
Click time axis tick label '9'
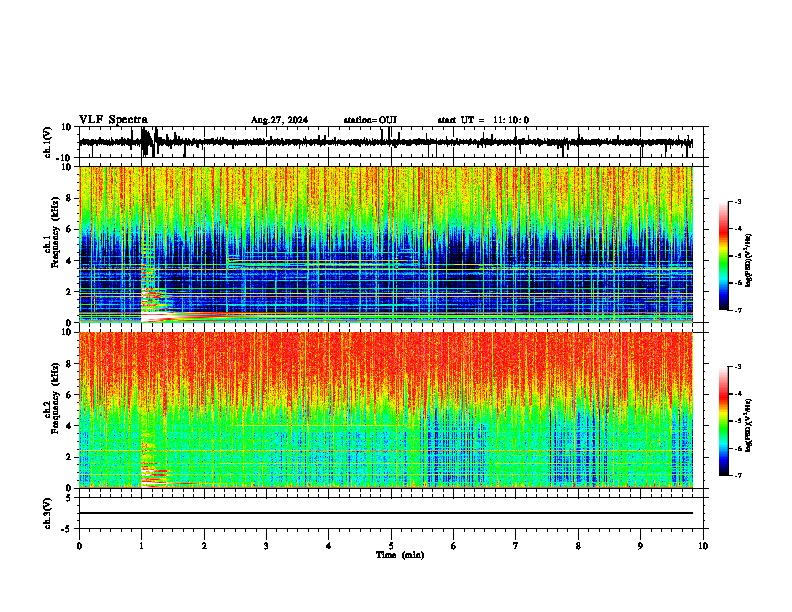[x=640, y=546]
